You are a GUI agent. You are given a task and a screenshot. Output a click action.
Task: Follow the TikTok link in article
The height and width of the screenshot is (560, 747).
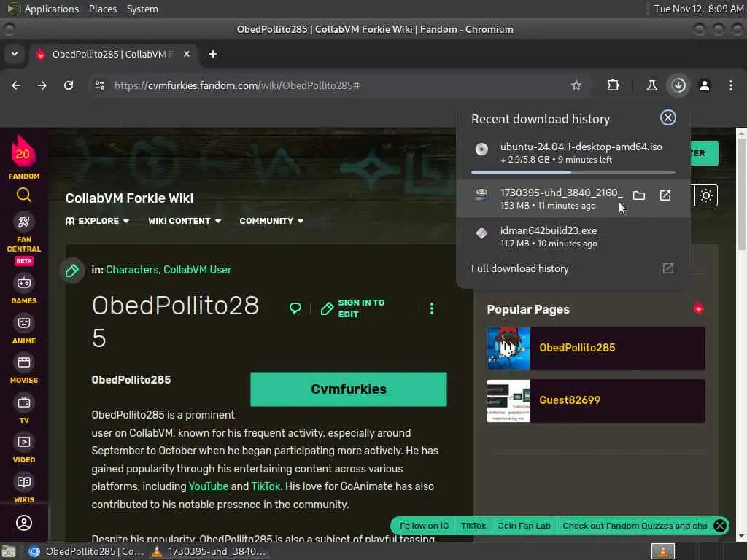(x=266, y=486)
